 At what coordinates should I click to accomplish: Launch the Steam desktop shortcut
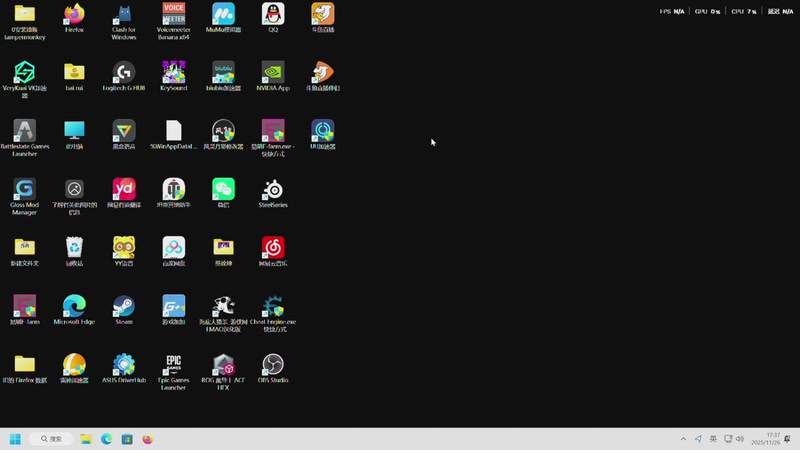(x=124, y=310)
